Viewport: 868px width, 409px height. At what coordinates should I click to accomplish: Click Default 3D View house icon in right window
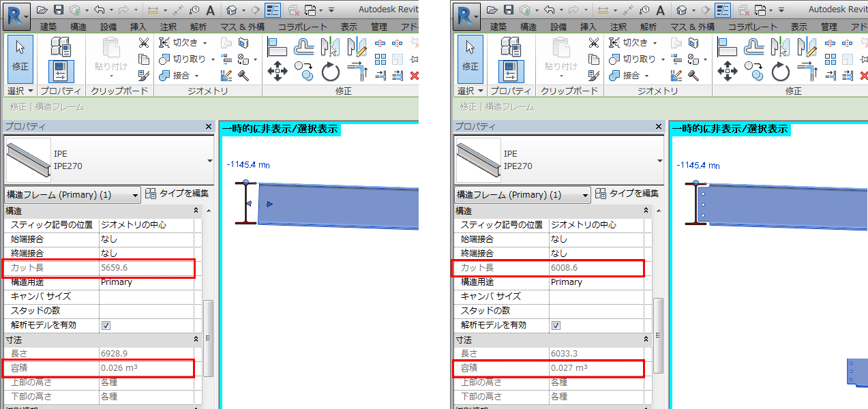click(682, 10)
